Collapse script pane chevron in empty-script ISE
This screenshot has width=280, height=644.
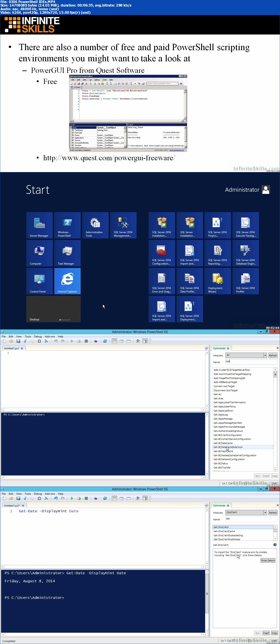(206, 348)
